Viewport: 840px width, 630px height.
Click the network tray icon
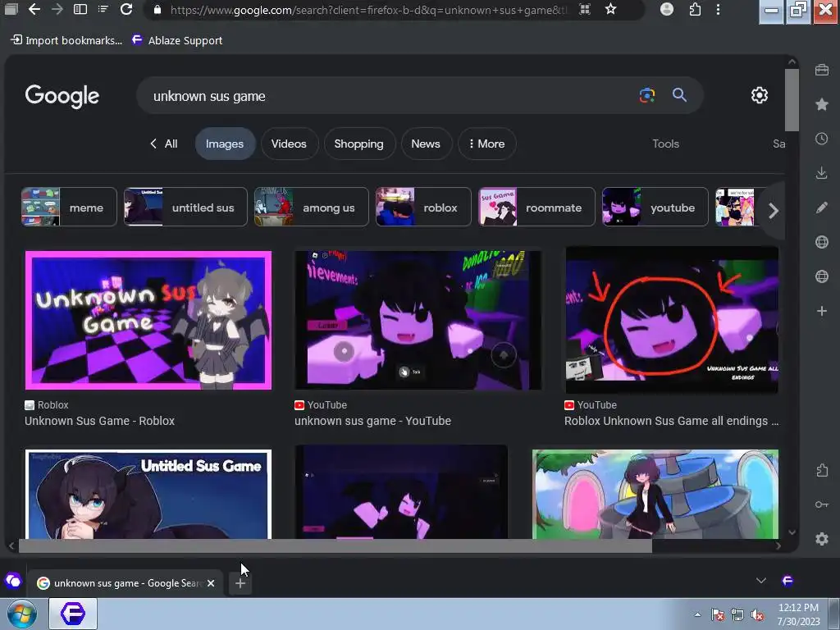click(x=737, y=615)
